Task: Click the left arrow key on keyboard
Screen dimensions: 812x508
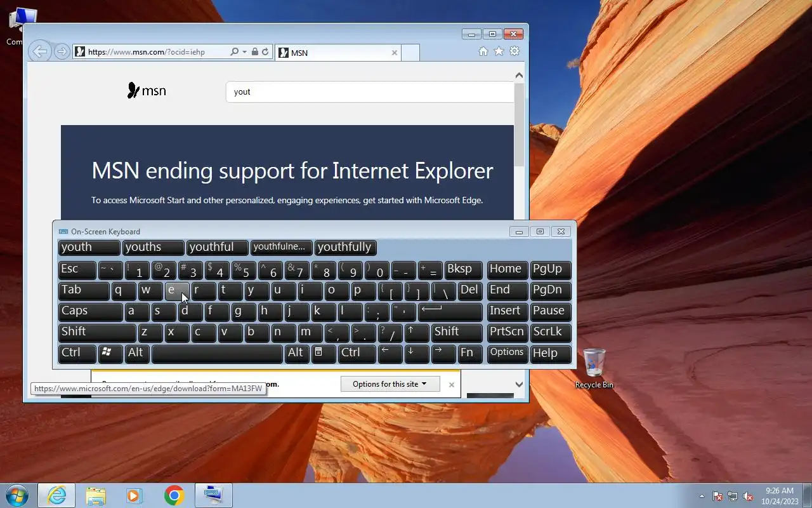Action: 390,354
